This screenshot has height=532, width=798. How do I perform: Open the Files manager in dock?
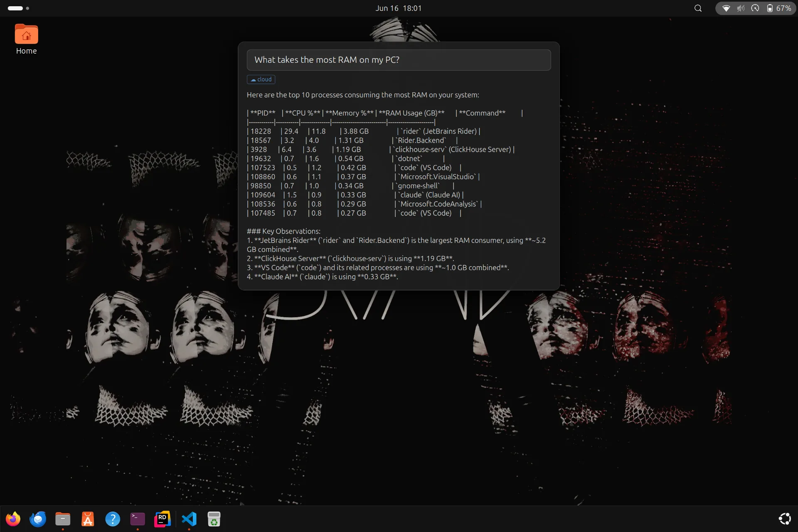click(63, 519)
